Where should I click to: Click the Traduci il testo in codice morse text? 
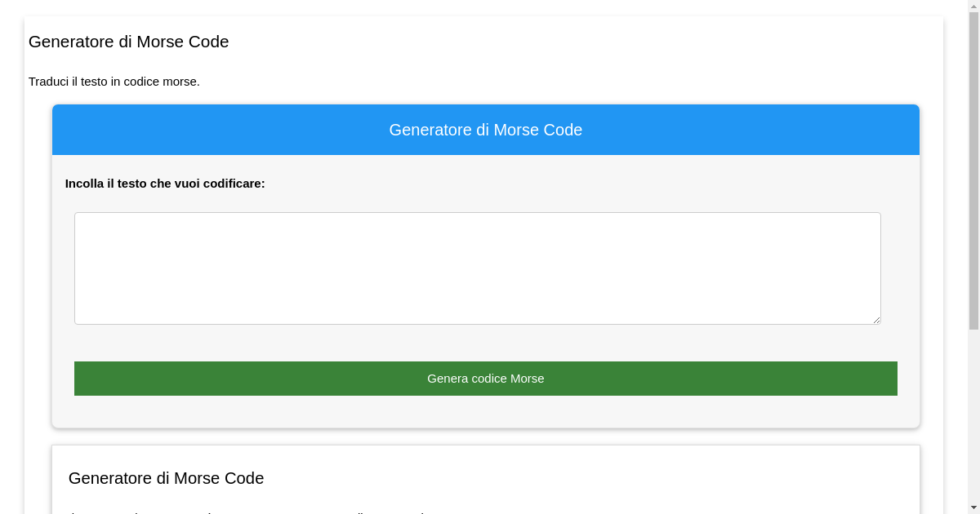[114, 82]
